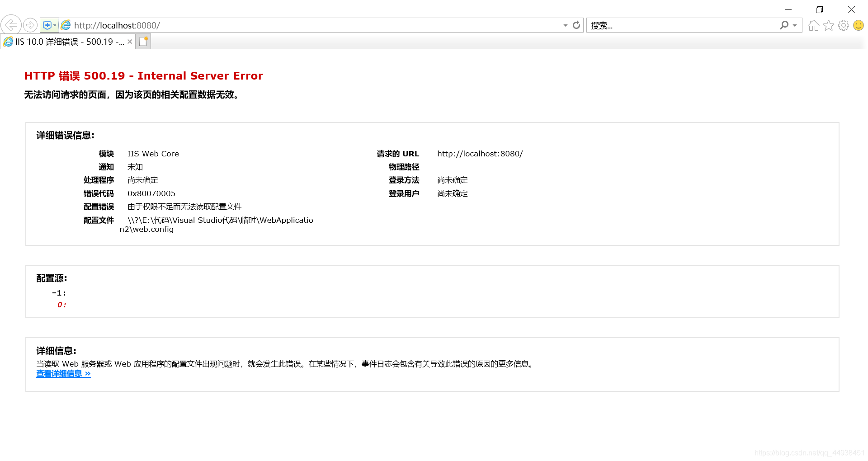The height and width of the screenshot is (461, 868).
Task: Click the browser Back arrow button
Action: pos(11,25)
